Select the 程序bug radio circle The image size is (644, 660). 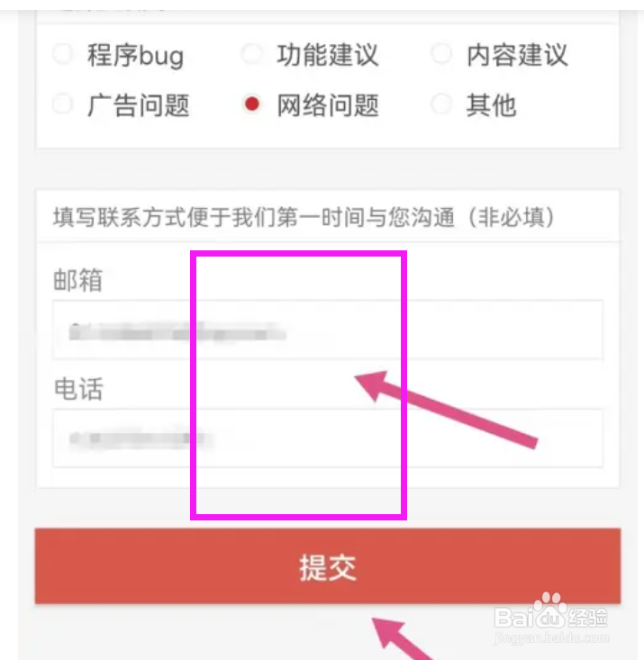coord(63,54)
